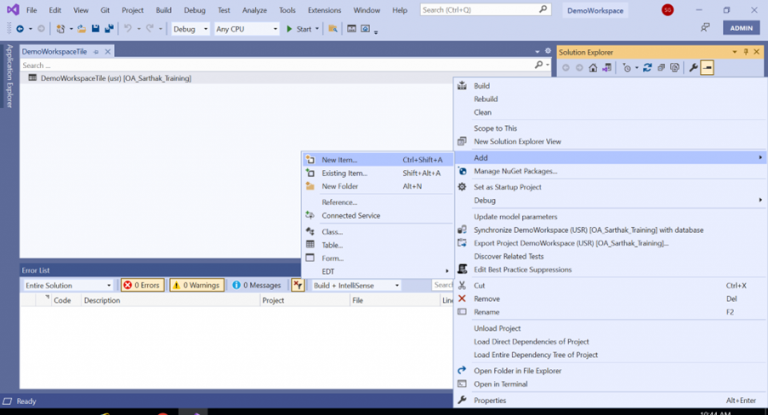The width and height of the screenshot is (768, 415).
Task: Open the Start button dropdown arrow
Action: click(x=317, y=29)
